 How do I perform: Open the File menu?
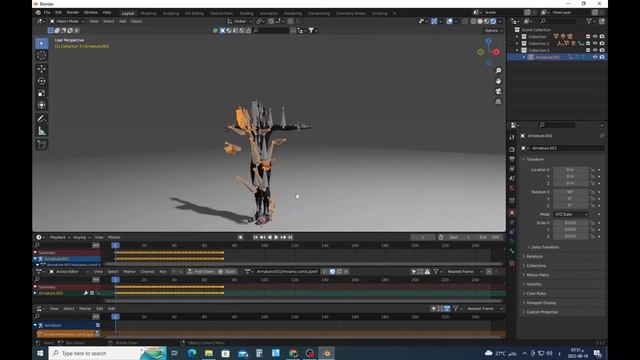(x=47, y=13)
